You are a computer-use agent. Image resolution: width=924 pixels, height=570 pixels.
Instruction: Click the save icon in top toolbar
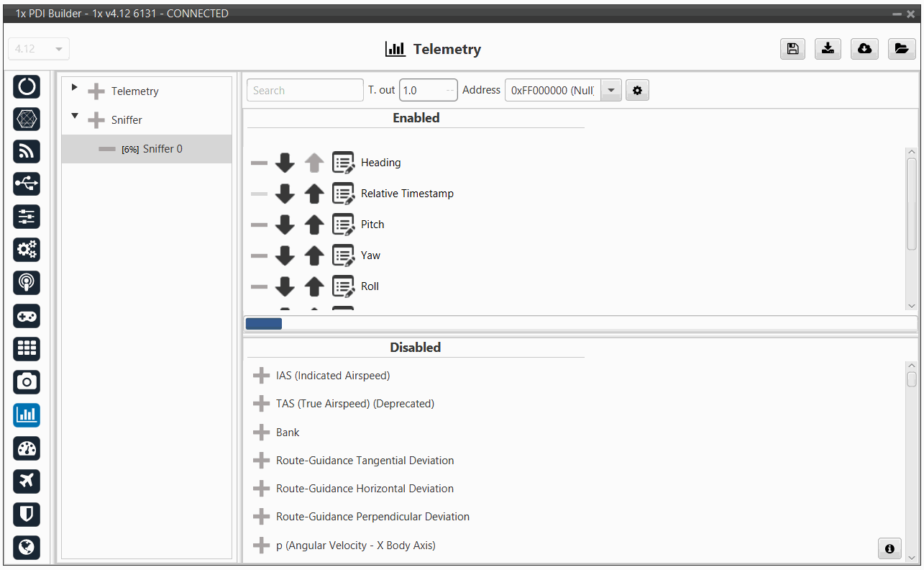point(792,49)
